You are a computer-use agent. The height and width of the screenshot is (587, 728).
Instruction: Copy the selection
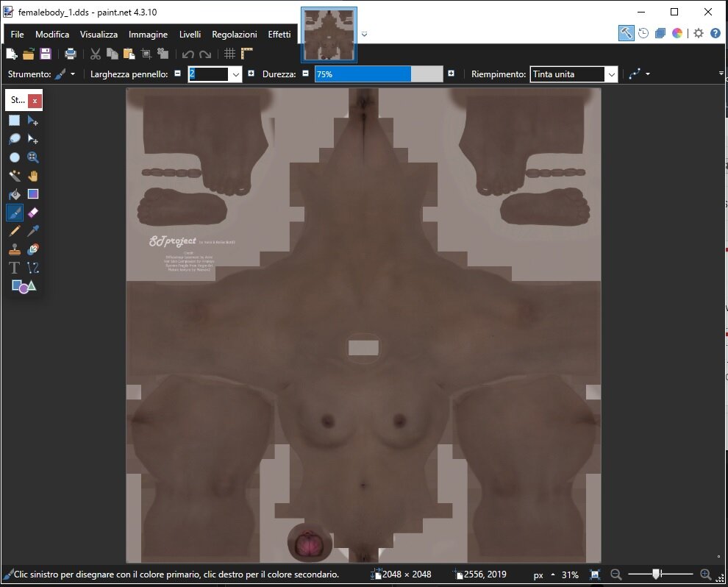point(112,54)
